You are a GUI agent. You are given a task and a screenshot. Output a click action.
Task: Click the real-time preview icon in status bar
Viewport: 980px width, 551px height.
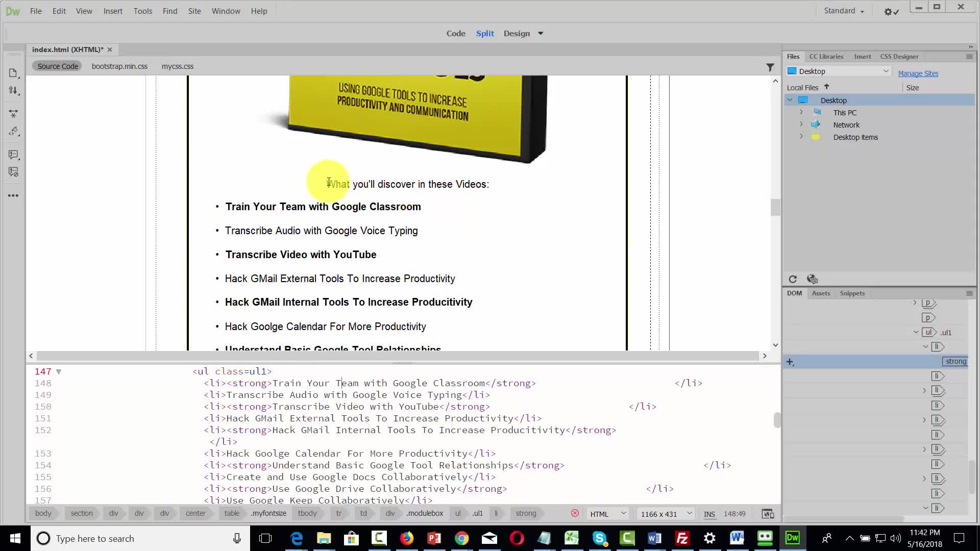[x=768, y=514]
